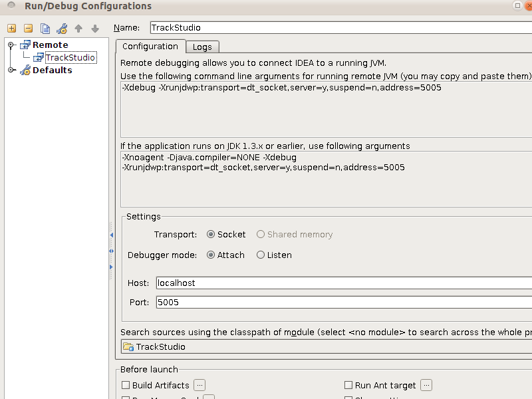Select the Shared memory transport option
532x399 pixels.
coord(261,235)
